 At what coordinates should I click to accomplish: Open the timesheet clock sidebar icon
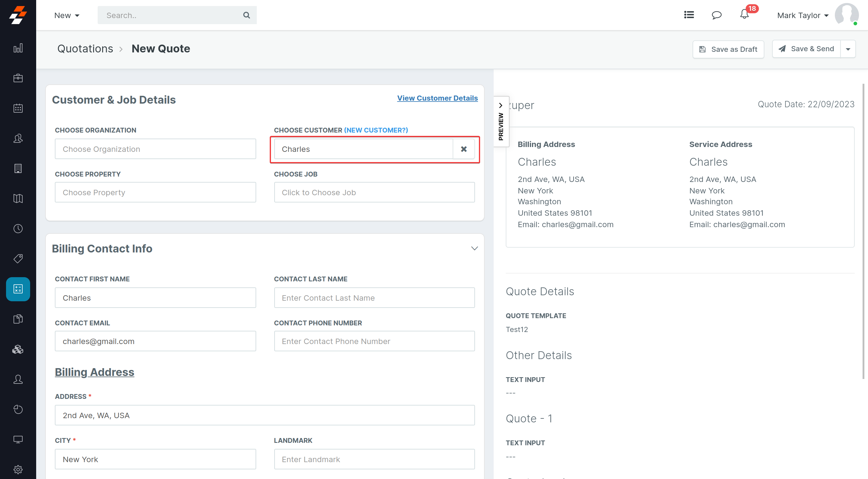[18, 228]
